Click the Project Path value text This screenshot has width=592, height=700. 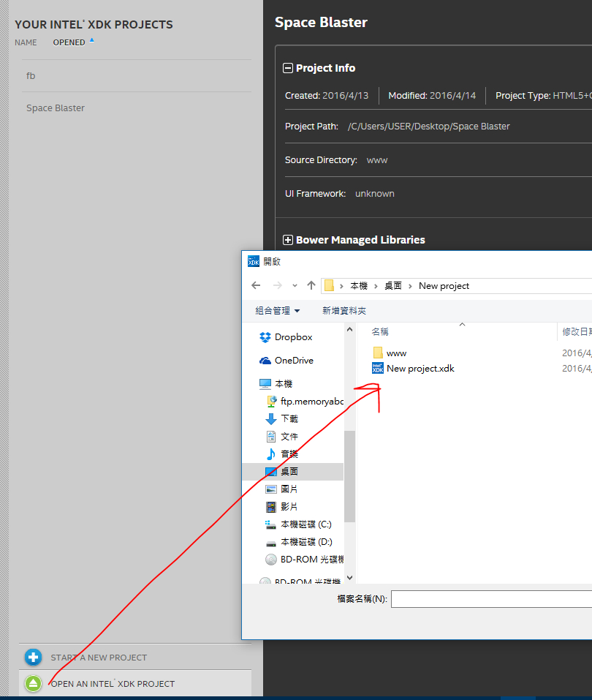coord(428,127)
